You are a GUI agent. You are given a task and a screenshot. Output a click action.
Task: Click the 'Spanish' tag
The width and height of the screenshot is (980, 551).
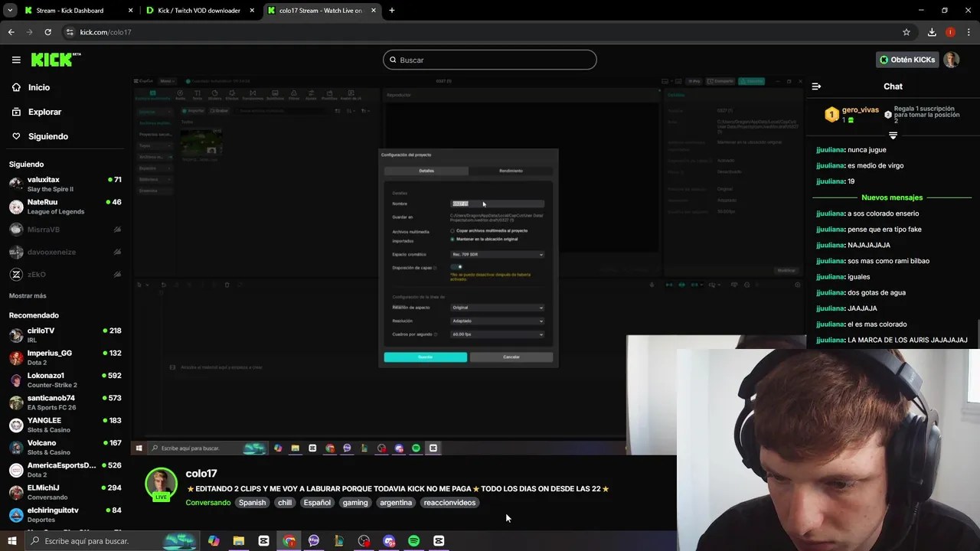[x=252, y=503]
